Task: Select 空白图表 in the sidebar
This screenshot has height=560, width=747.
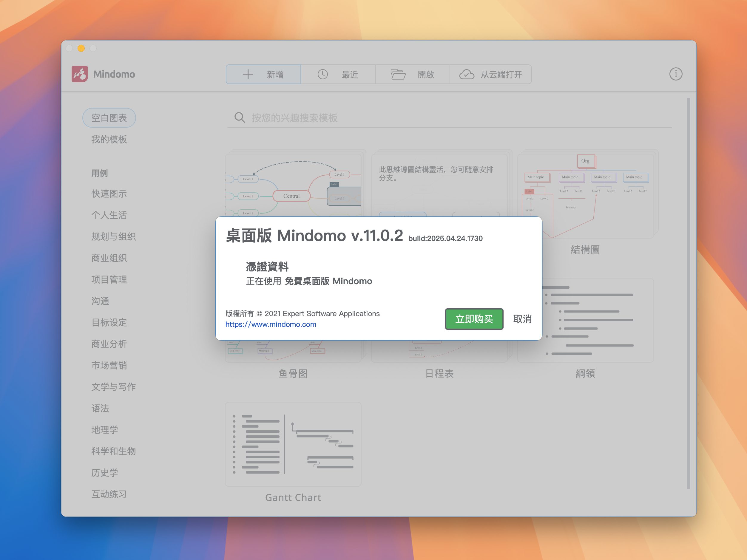Action: 109,118
